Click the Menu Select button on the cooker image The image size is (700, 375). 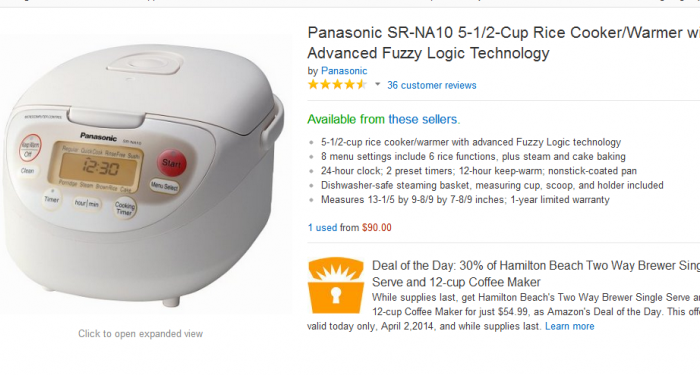[x=164, y=186]
